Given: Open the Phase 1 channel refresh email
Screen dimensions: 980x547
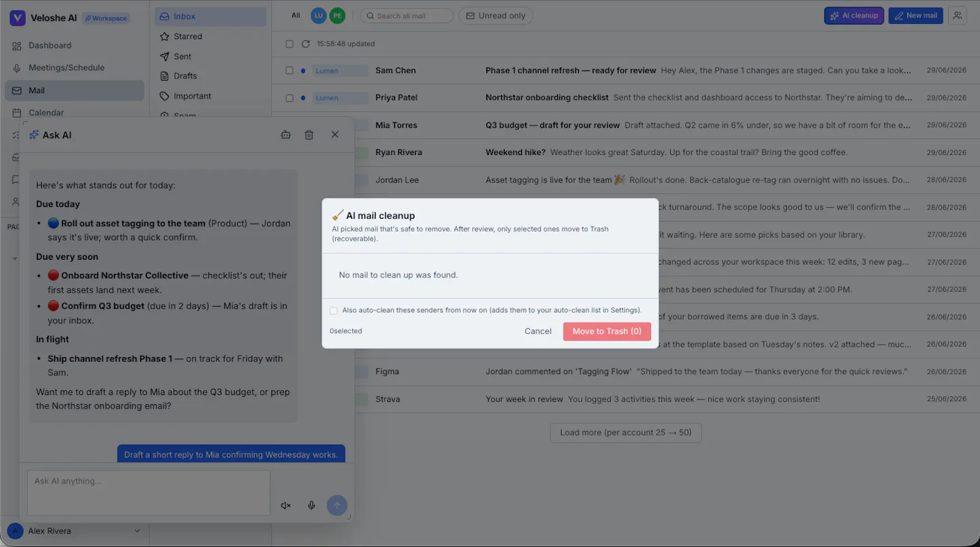Looking at the screenshot, I should pyautogui.click(x=625, y=70).
